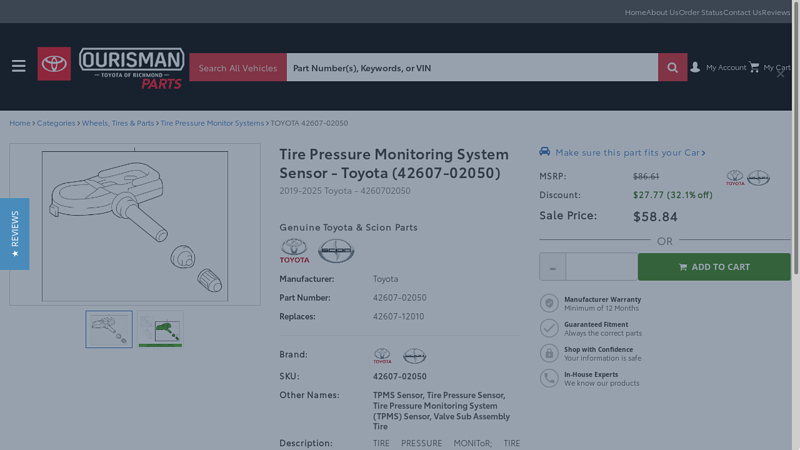This screenshot has width=800, height=450.
Task: Click the sale price $58.84
Action: point(655,216)
